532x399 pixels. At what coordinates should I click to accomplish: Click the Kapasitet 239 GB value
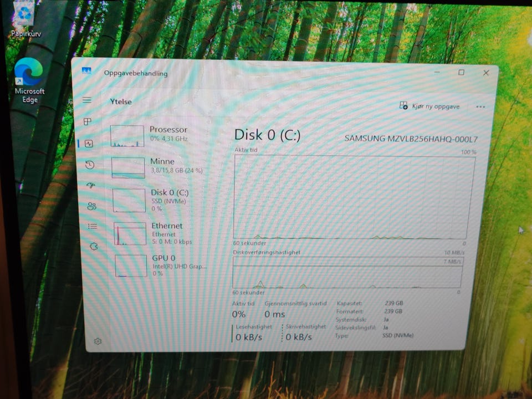pos(393,303)
